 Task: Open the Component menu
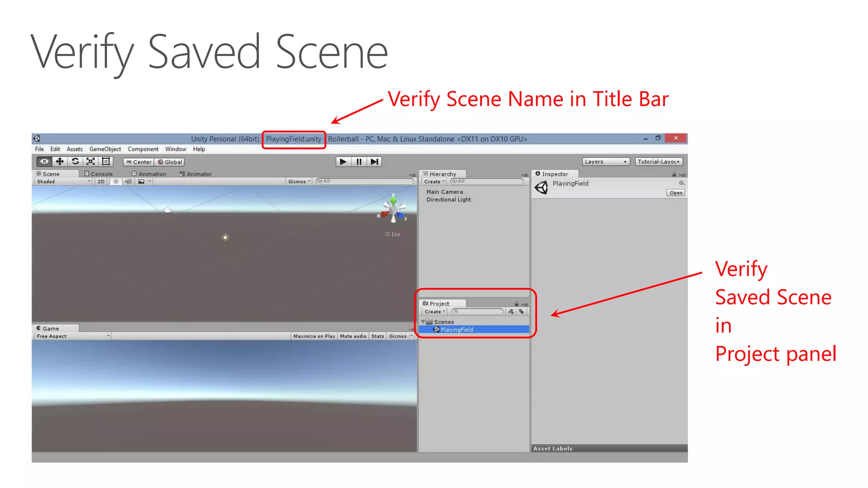pyautogui.click(x=143, y=149)
